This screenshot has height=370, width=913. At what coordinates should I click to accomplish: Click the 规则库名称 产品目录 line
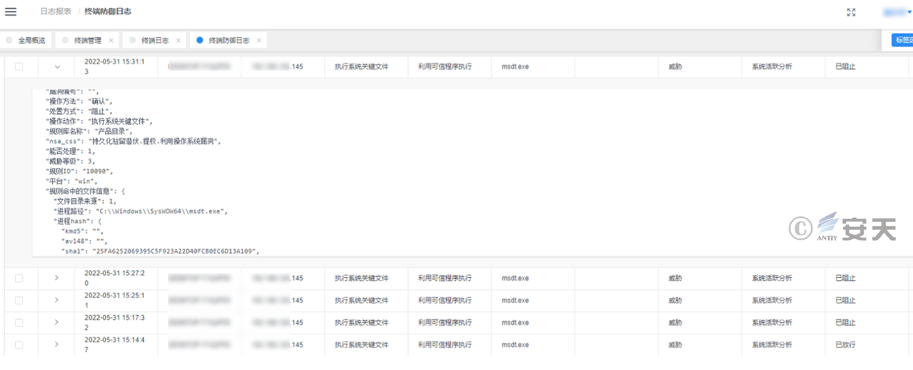coord(90,131)
